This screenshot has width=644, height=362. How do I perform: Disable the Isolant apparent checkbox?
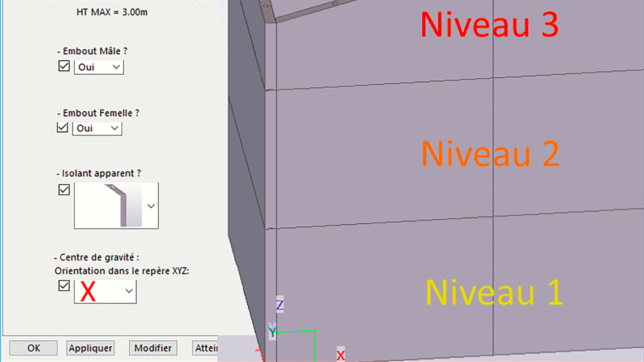64,190
